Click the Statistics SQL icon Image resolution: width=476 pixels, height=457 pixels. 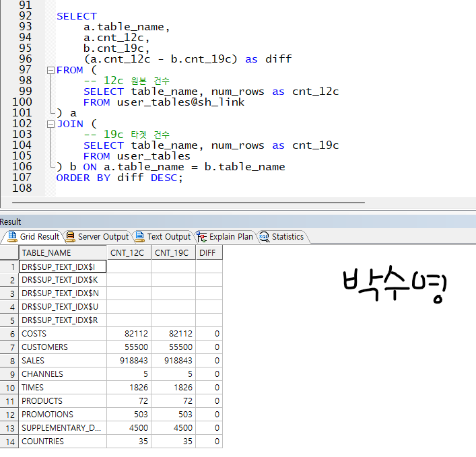(264, 237)
